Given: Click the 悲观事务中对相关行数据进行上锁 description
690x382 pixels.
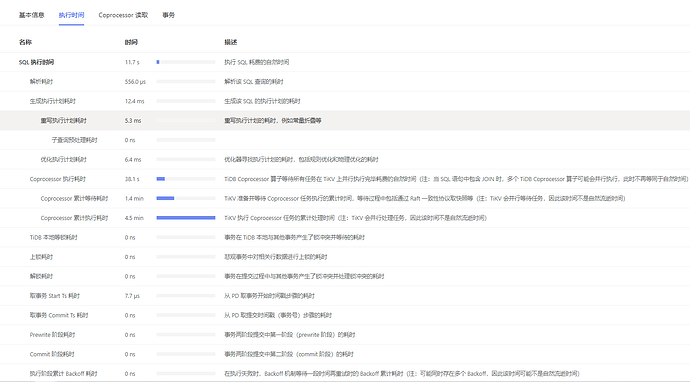Looking at the screenshot, I should [x=276, y=257].
